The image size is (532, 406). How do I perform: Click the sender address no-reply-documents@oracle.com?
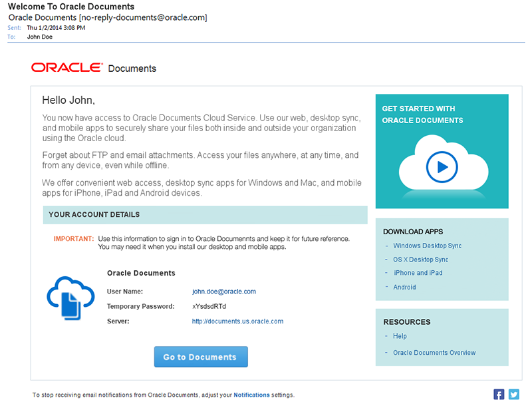point(143,17)
